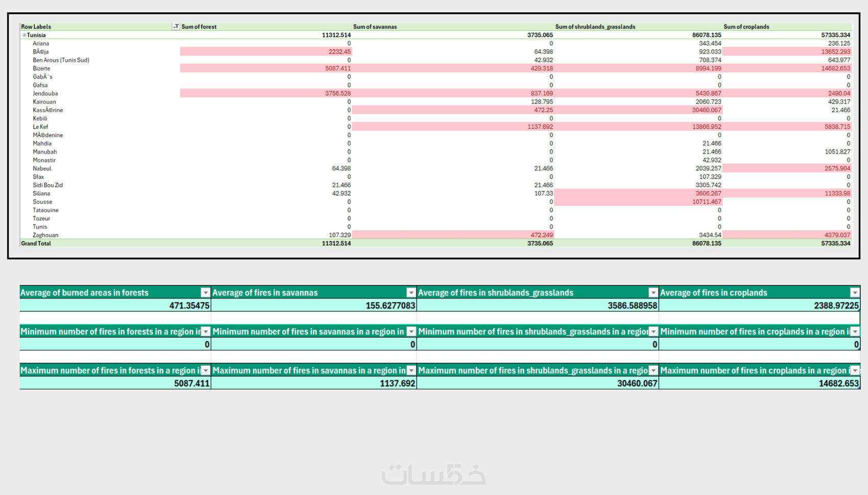
Task: Select the "Jendouba" row label
Action: click(45, 93)
